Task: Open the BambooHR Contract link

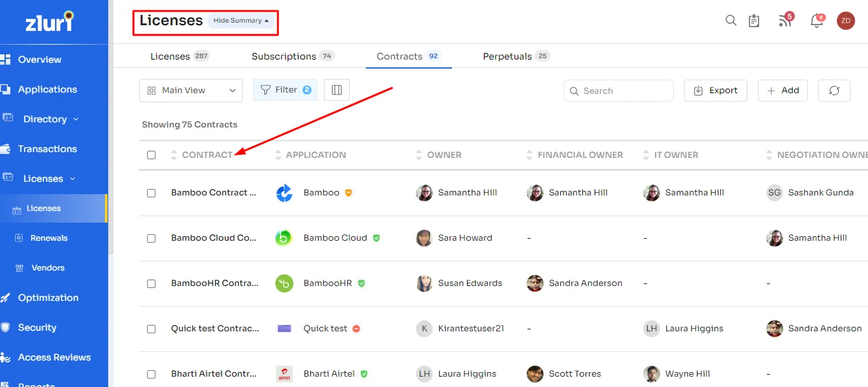Action: pos(215,283)
